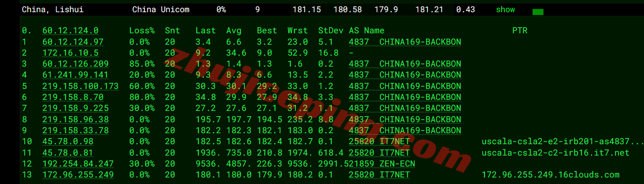This screenshot has width=644, height=184.
Task: Click the StDev column header
Action: pos(331,30)
